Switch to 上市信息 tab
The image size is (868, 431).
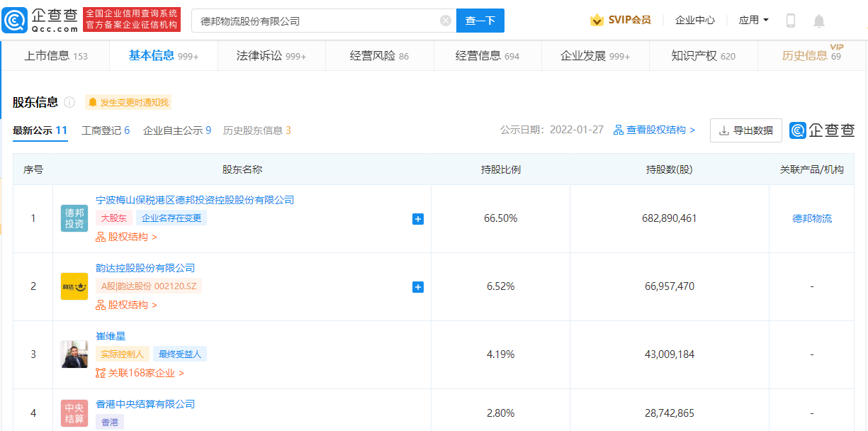[x=56, y=56]
